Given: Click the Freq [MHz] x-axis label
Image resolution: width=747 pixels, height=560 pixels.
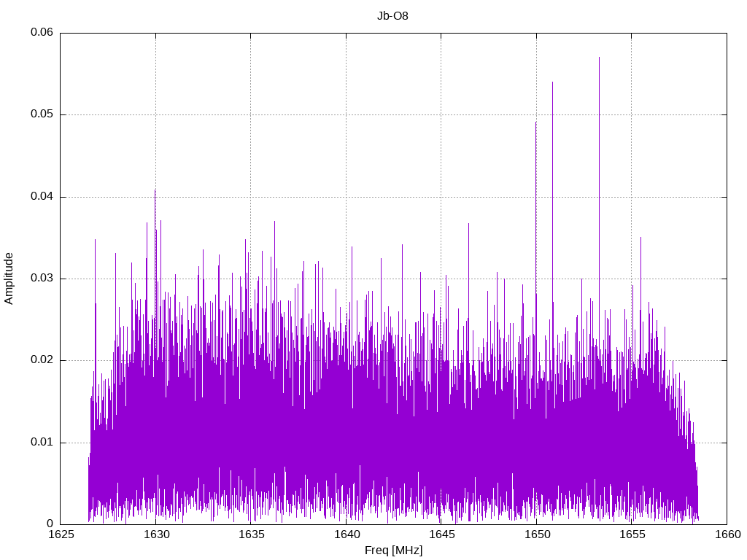Looking at the screenshot, I should pos(393,551).
